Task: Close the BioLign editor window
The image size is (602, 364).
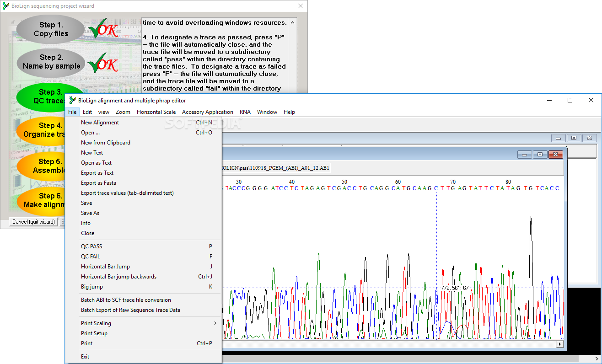Action: 591,100
